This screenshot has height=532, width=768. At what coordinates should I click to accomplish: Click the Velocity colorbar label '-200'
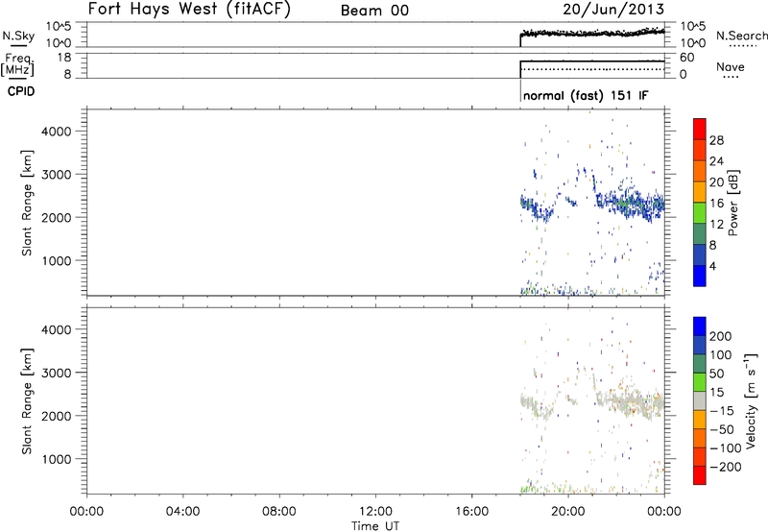[x=726, y=467]
